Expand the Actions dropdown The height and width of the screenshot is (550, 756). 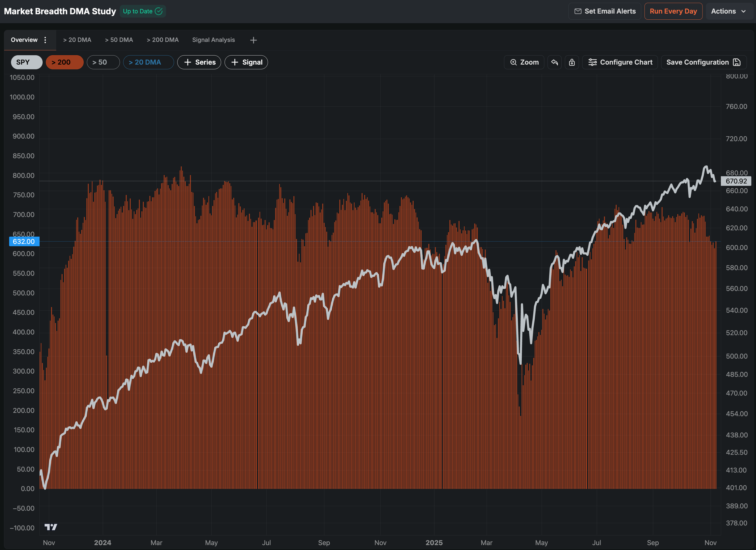729,11
